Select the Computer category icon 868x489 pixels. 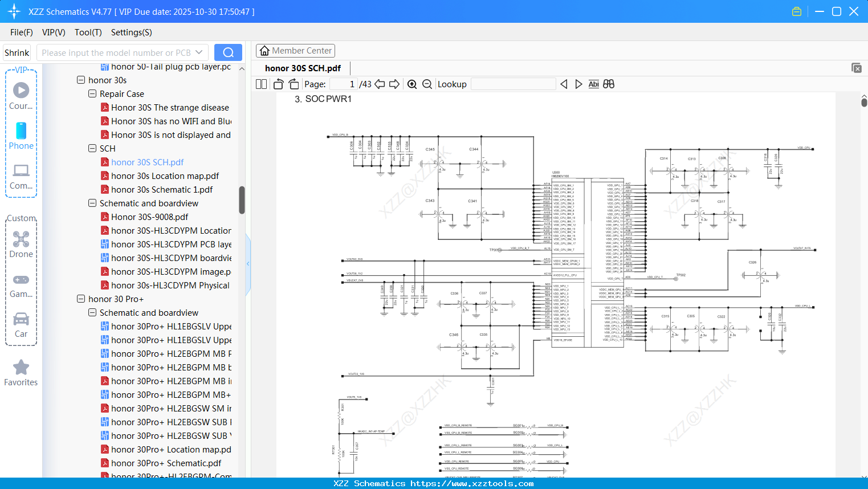click(21, 176)
